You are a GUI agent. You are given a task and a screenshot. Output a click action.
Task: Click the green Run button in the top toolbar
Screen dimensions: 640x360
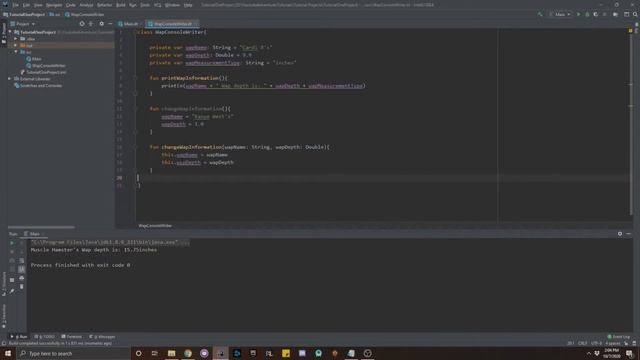578,14
